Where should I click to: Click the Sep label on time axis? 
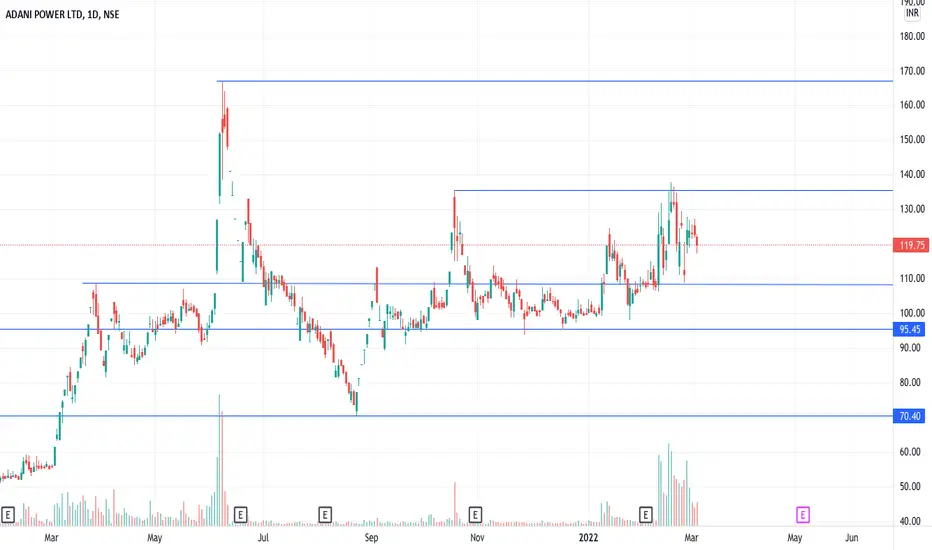pyautogui.click(x=371, y=538)
